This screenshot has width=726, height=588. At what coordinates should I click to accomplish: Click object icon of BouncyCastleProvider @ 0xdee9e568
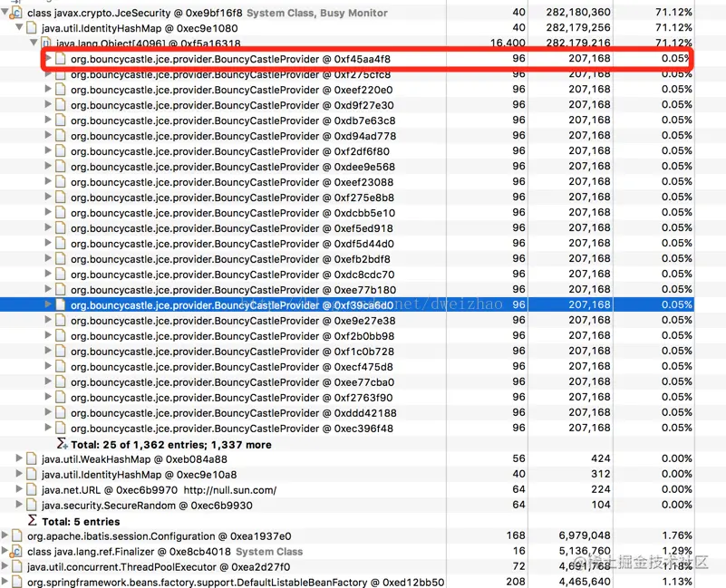[x=60, y=166]
